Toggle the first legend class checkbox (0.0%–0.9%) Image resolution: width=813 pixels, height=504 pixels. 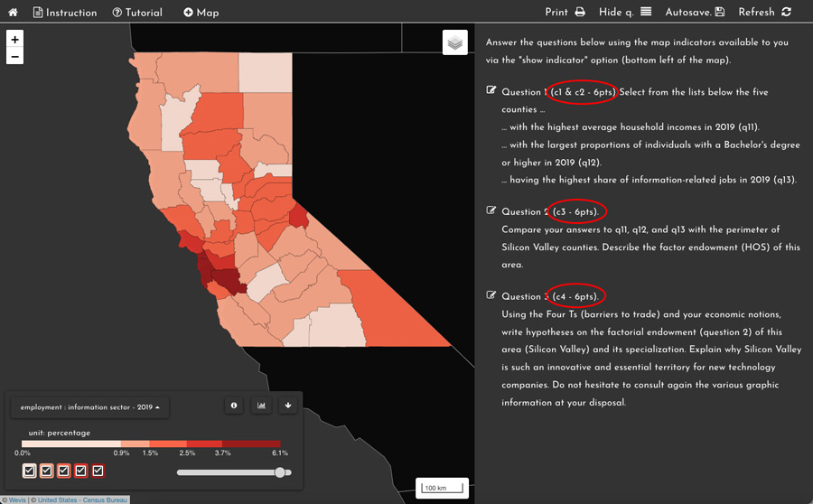point(30,471)
